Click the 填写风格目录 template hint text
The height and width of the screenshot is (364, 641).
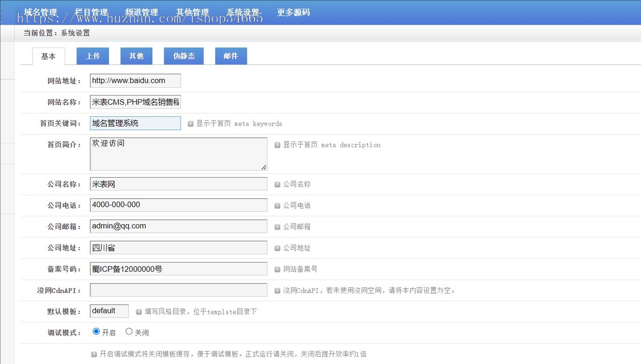[201, 312]
